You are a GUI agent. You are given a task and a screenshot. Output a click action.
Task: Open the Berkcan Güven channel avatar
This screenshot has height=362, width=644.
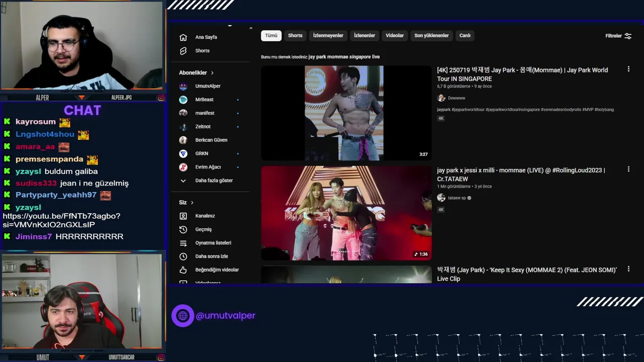[183, 140]
